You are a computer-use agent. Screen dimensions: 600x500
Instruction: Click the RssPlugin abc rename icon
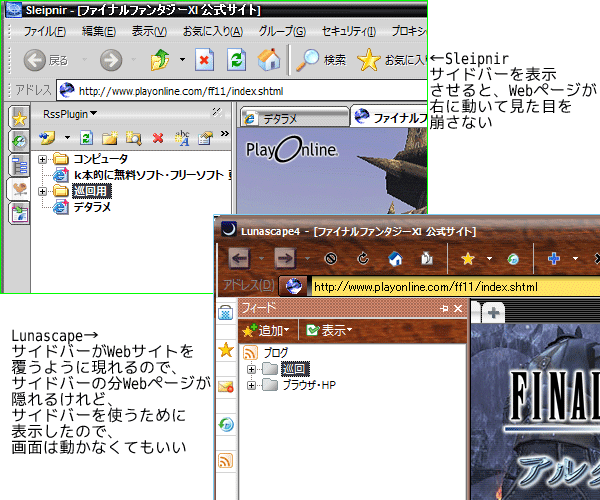point(182,138)
